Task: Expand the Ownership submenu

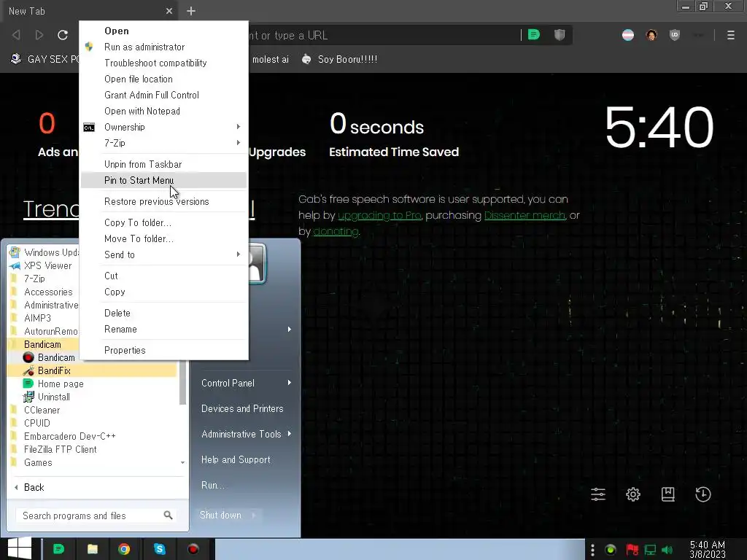Action: coord(164,127)
